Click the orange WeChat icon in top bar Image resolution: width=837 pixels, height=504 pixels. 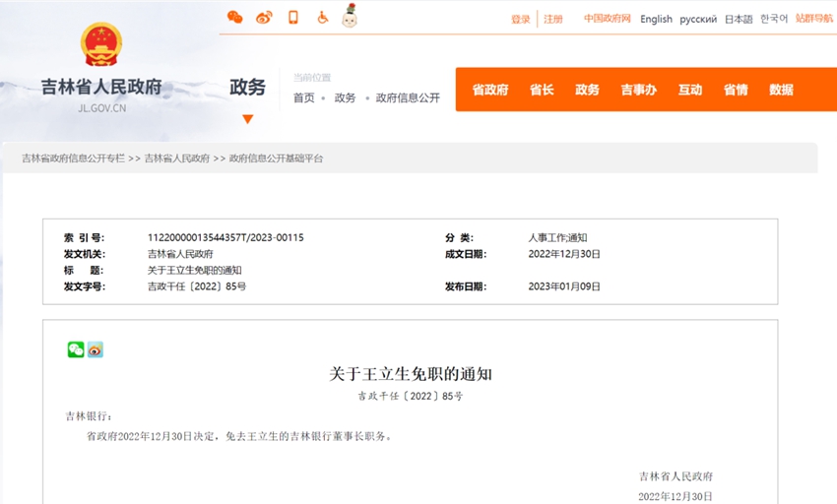[x=234, y=17]
